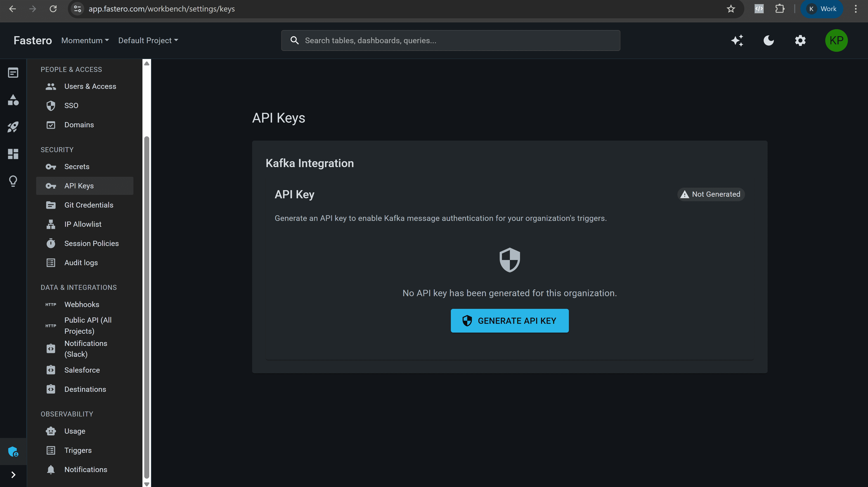Open Session Policies

tap(91, 243)
